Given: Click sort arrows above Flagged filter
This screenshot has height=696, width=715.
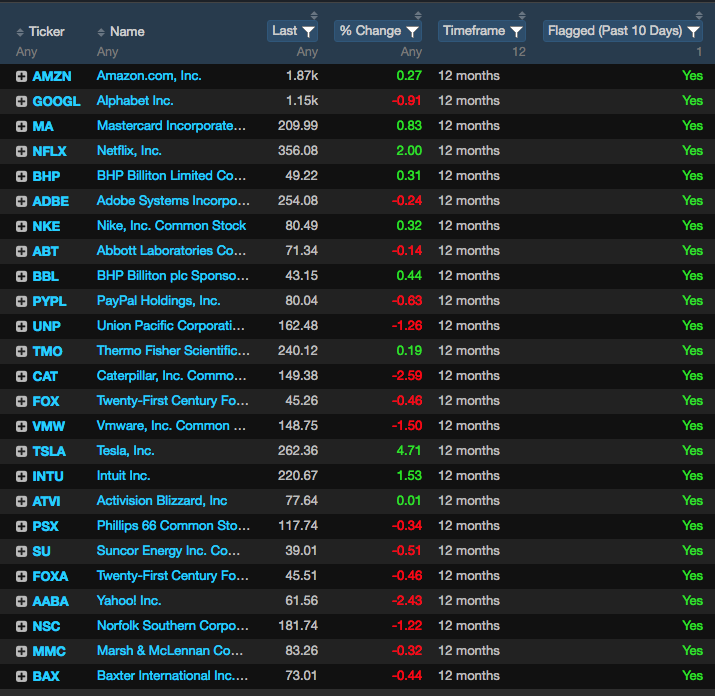Looking at the screenshot, I should (699, 16).
